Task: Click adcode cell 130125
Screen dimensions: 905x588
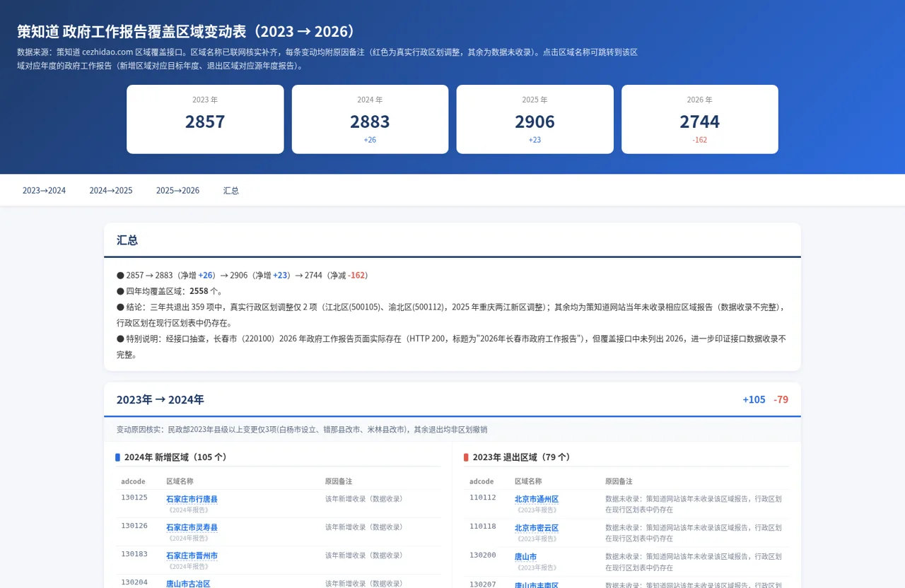Action: tap(134, 498)
